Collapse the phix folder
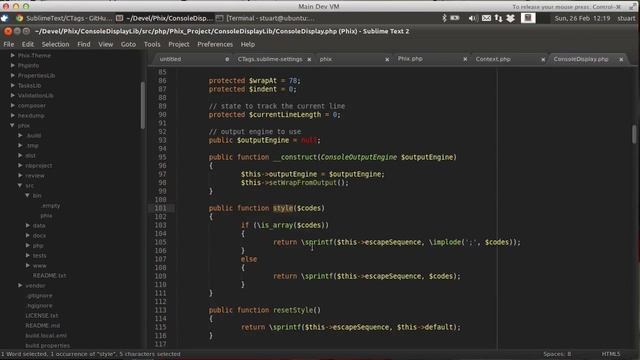The image size is (640, 360). coord(12,125)
